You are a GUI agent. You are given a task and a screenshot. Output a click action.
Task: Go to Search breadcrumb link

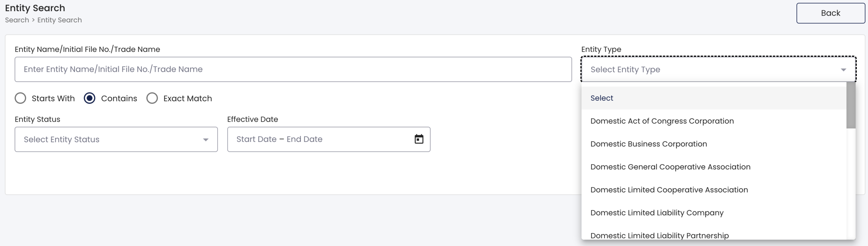coord(17,20)
